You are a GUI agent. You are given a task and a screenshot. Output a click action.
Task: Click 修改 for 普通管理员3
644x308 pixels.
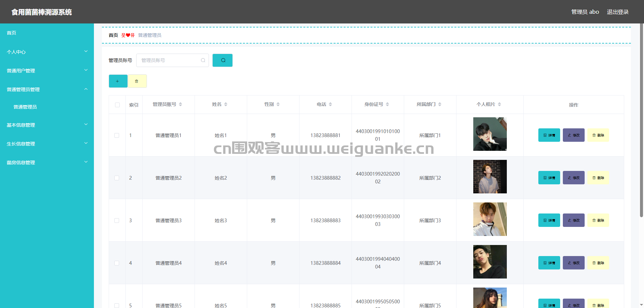pos(574,220)
